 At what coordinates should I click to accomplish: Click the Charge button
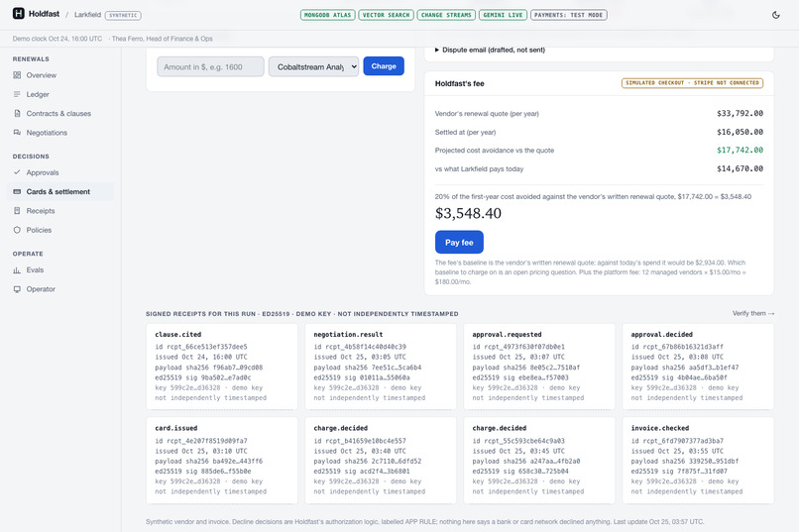[384, 66]
